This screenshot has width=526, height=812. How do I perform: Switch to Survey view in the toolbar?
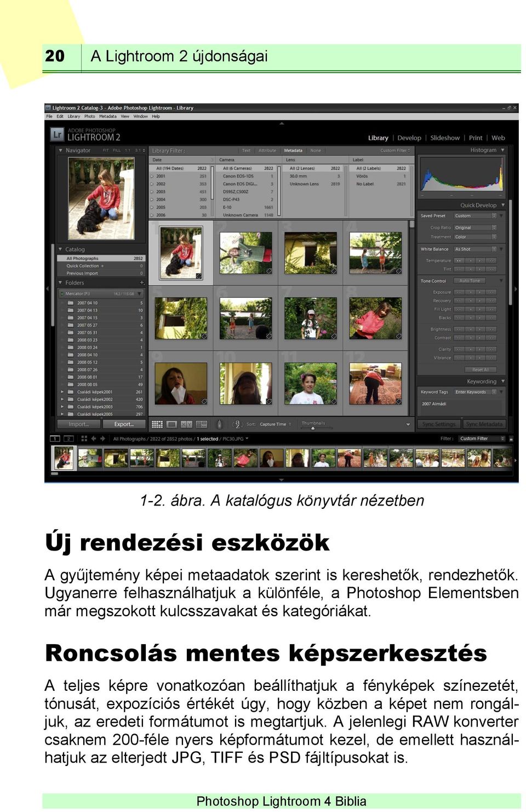(x=201, y=424)
